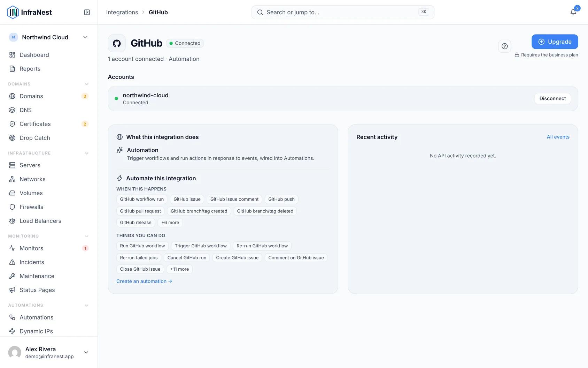The height and width of the screenshot is (368, 588).
Task: Click the GitHub workflow run chip
Action: click(142, 199)
